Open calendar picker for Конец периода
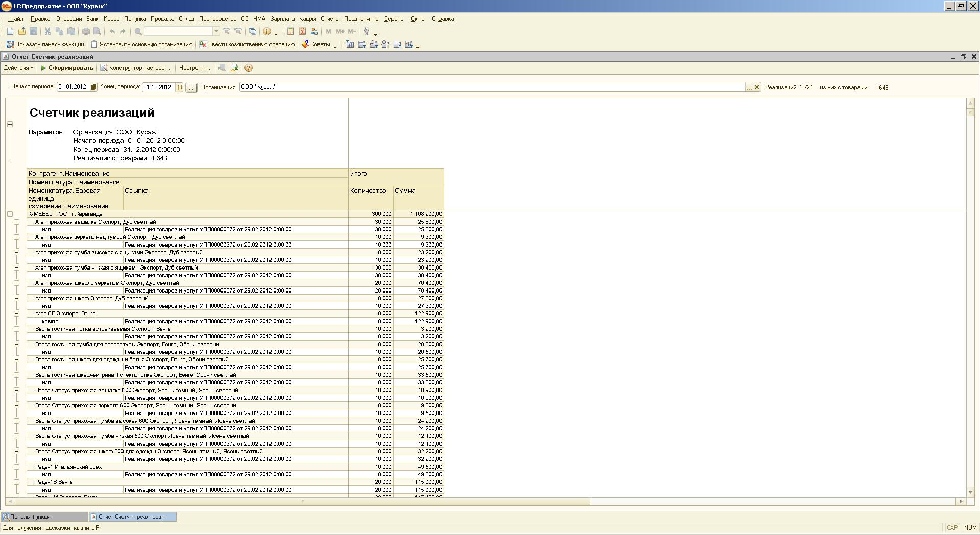The height and width of the screenshot is (535, 980). [x=179, y=87]
